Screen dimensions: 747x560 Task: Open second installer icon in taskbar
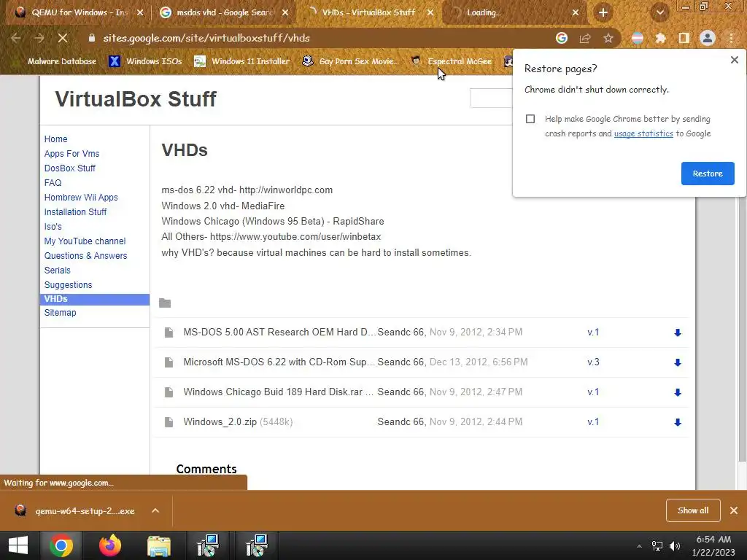point(257,545)
